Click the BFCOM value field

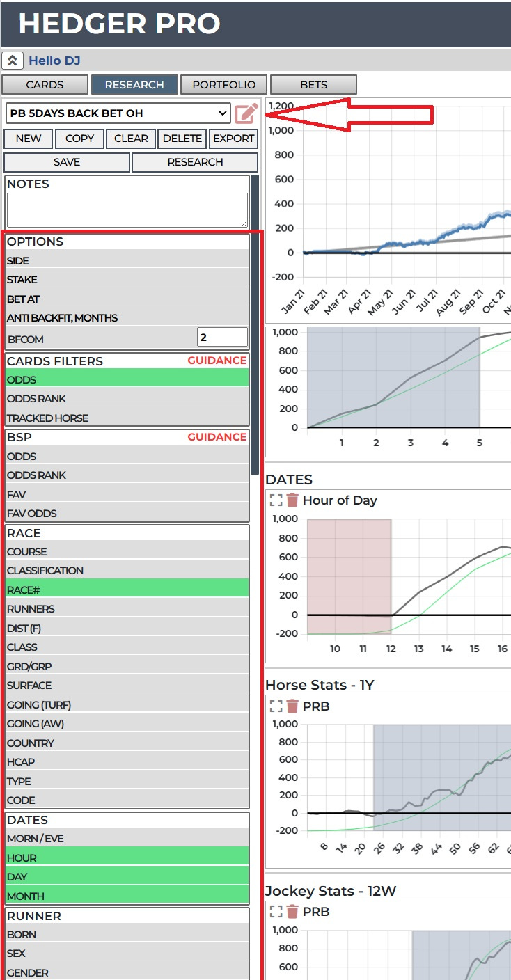pos(222,338)
